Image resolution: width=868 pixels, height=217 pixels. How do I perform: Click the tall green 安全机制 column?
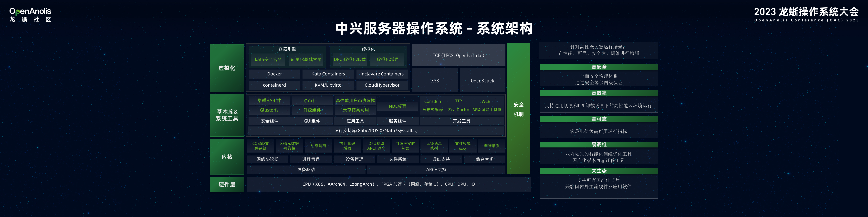[519, 109]
